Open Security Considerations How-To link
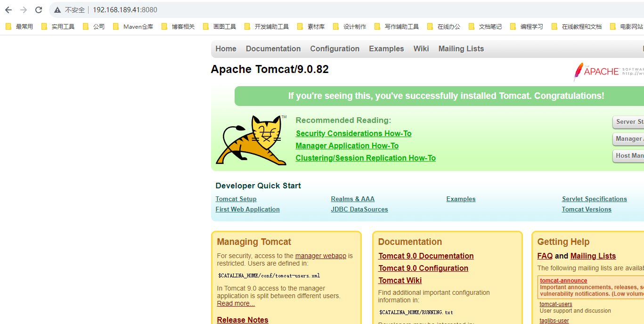644x324 pixels. 353,133
